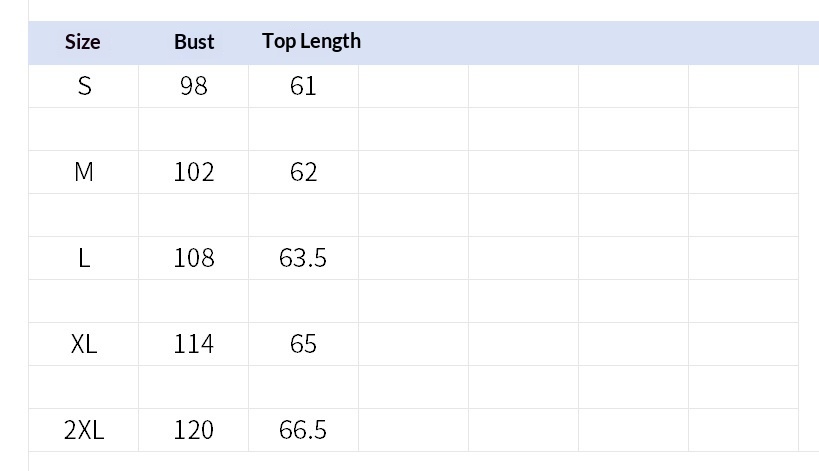819x471 pixels.
Task: Click the bust value 98
Action: (x=194, y=86)
